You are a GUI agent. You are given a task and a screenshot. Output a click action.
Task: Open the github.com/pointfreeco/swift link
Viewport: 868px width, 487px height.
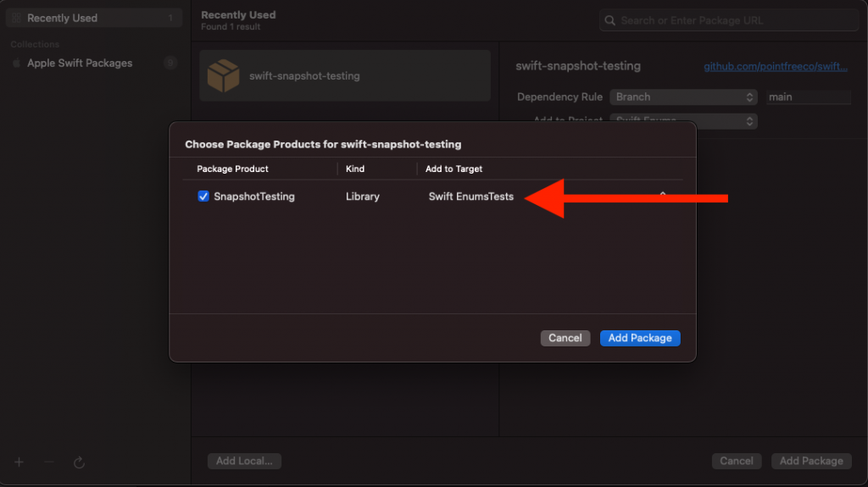(776, 66)
